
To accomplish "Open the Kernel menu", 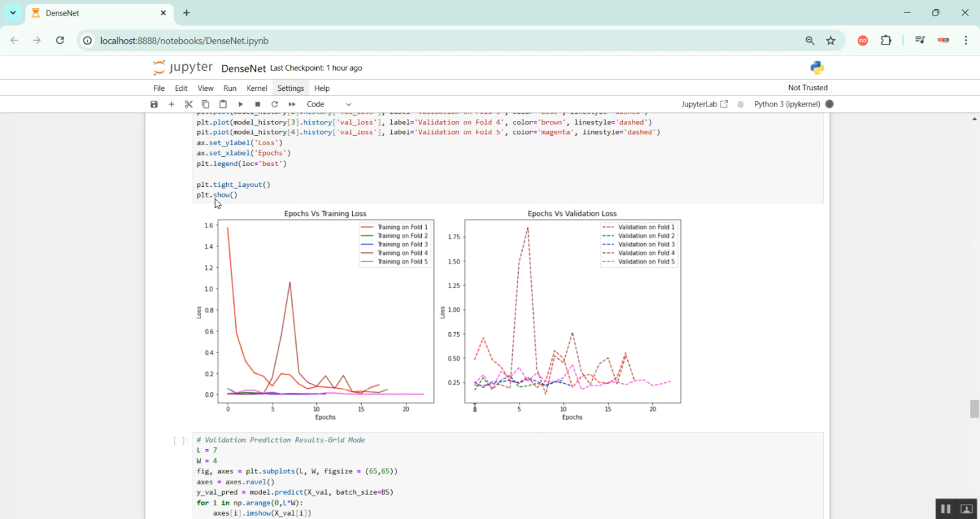I will (257, 88).
